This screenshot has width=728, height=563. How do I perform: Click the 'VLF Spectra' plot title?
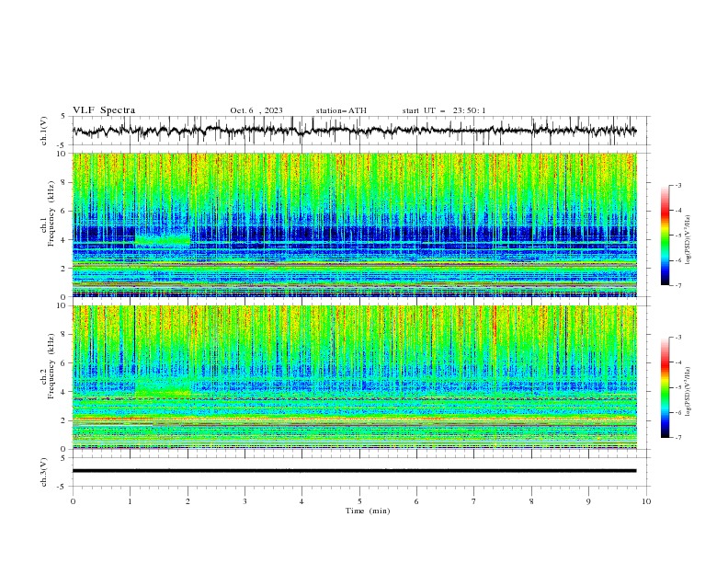[104, 110]
